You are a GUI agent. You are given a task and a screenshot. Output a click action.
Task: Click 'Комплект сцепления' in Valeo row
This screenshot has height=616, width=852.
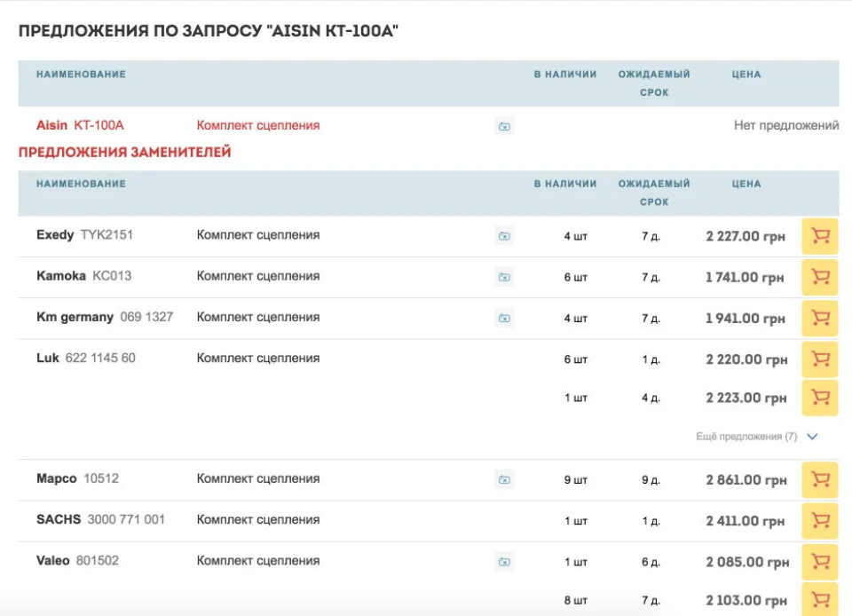pos(258,561)
